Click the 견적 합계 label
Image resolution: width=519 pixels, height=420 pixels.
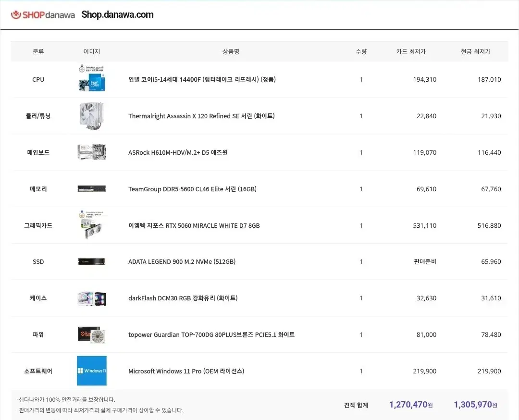pos(356,405)
